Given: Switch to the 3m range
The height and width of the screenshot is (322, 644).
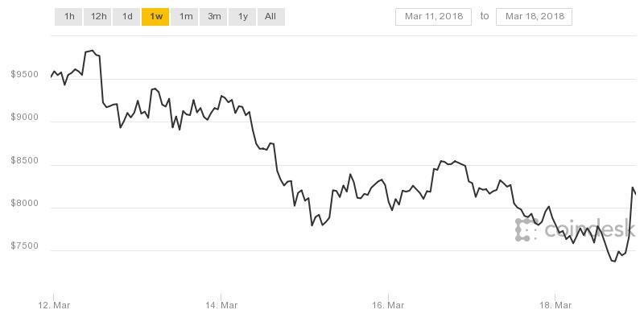Looking at the screenshot, I should (x=214, y=16).
